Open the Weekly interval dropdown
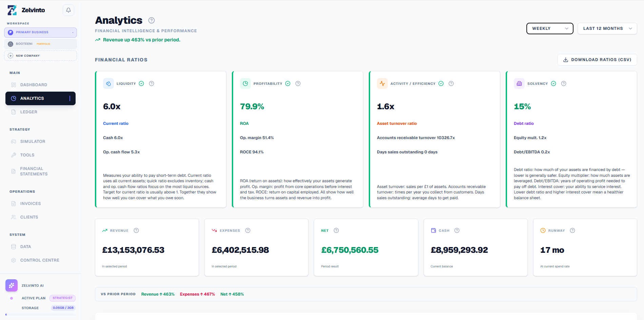This screenshot has height=320, width=644. [549, 29]
